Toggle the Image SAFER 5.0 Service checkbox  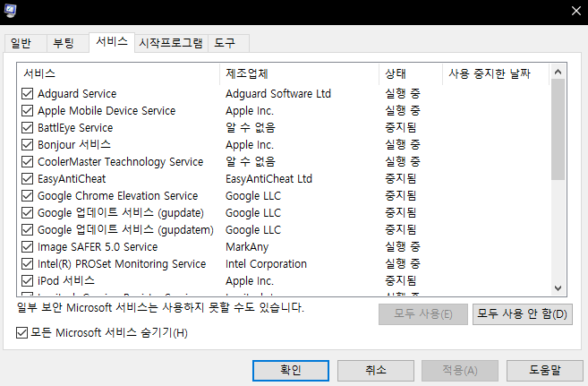click(x=27, y=247)
